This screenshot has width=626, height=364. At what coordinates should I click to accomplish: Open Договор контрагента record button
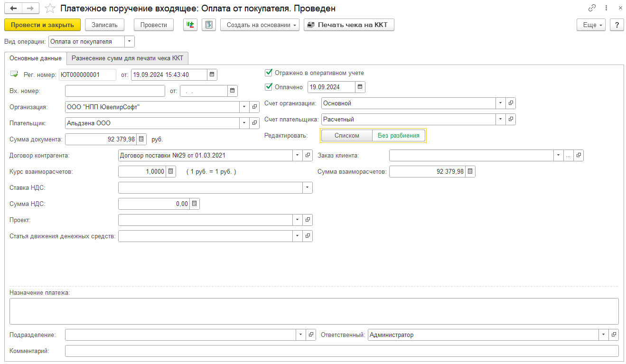[x=308, y=155]
